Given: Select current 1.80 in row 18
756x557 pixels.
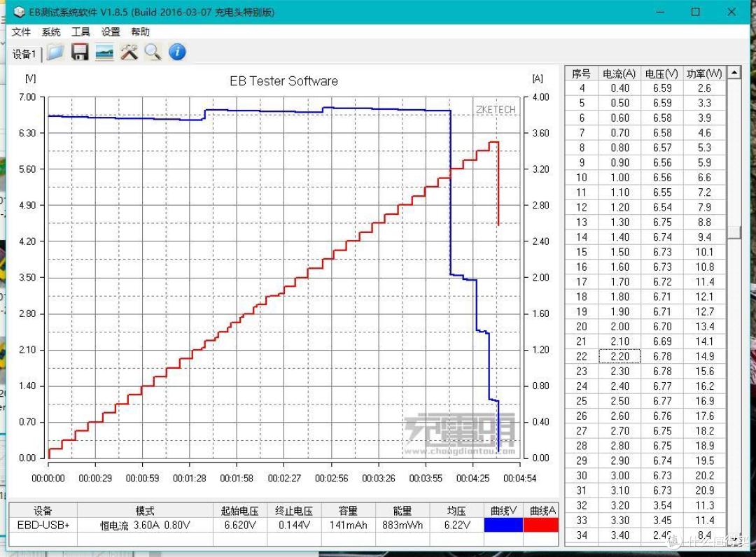Looking at the screenshot, I should point(619,297).
